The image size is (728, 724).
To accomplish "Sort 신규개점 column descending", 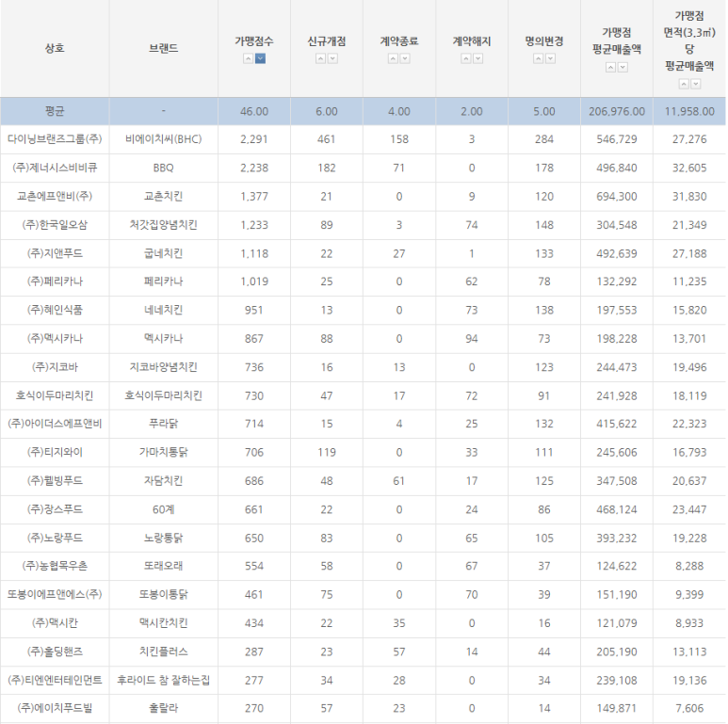I will coord(332,58).
